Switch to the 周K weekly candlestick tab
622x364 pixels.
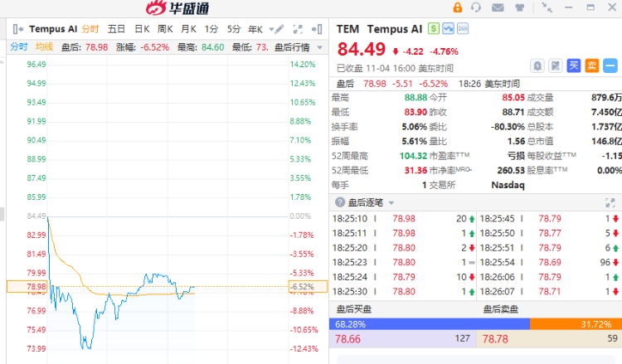[165, 29]
